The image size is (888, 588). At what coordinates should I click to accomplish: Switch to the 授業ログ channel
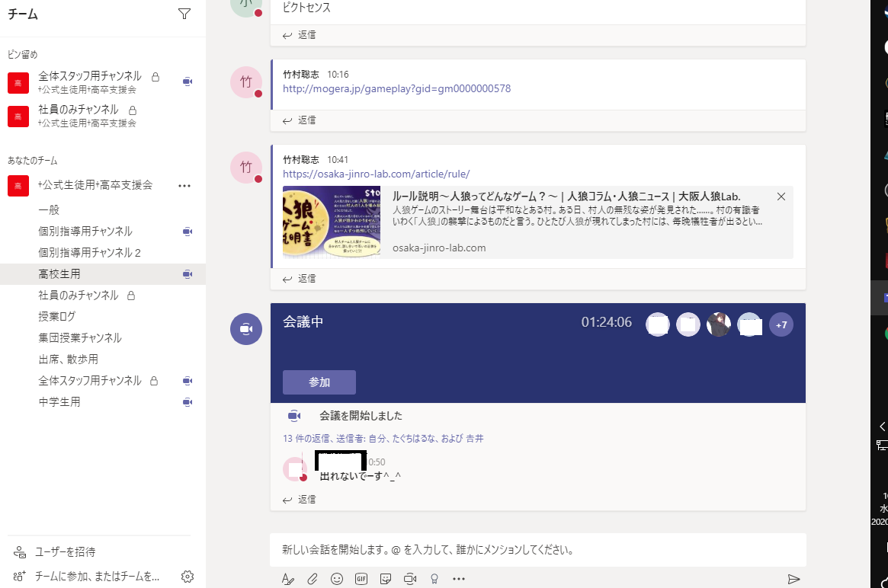(57, 316)
